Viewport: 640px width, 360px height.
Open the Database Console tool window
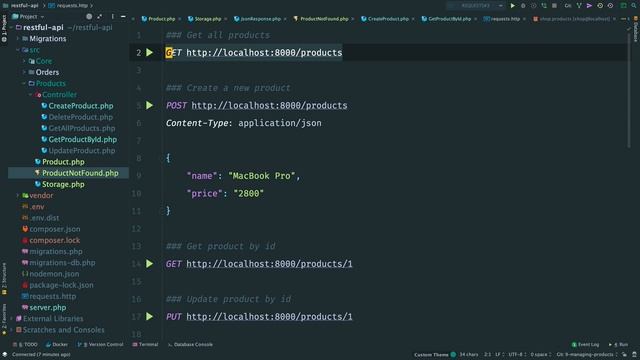[190, 344]
